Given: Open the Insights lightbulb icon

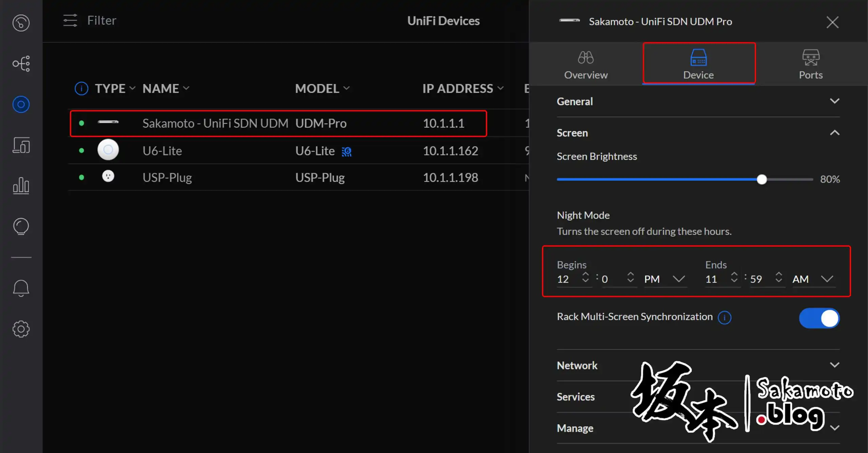Looking at the screenshot, I should click(21, 226).
